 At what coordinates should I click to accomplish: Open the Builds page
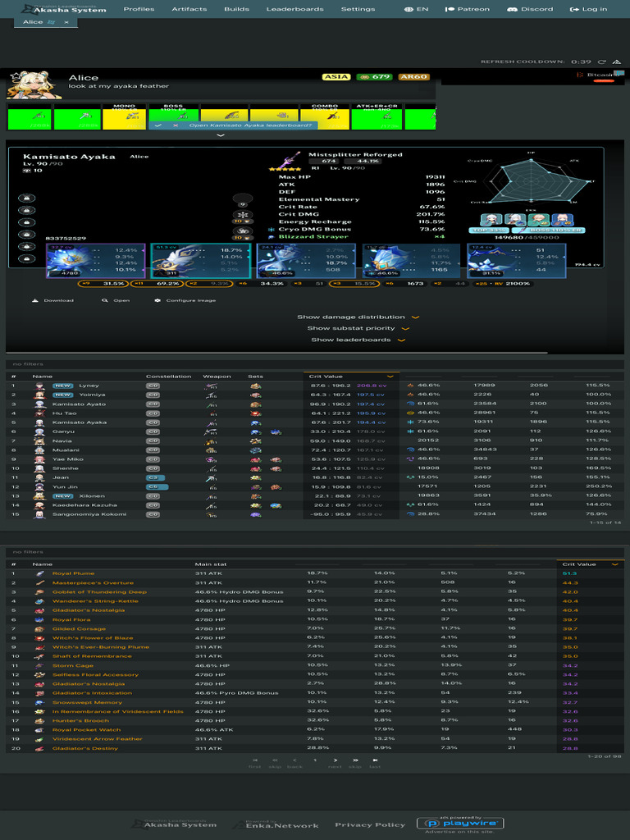pos(236,9)
